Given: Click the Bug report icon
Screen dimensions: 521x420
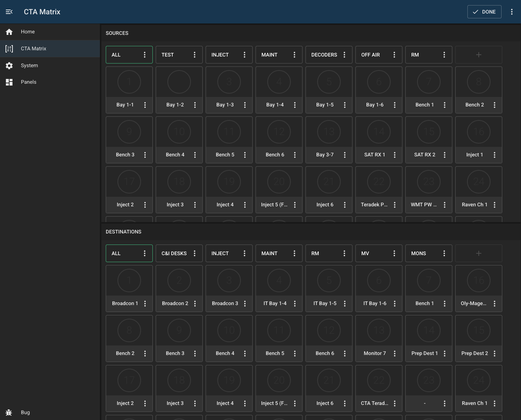Looking at the screenshot, I should (x=9, y=412).
